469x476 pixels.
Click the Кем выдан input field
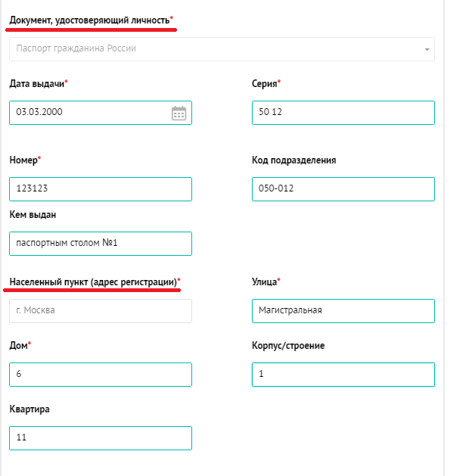pyautogui.click(x=101, y=244)
